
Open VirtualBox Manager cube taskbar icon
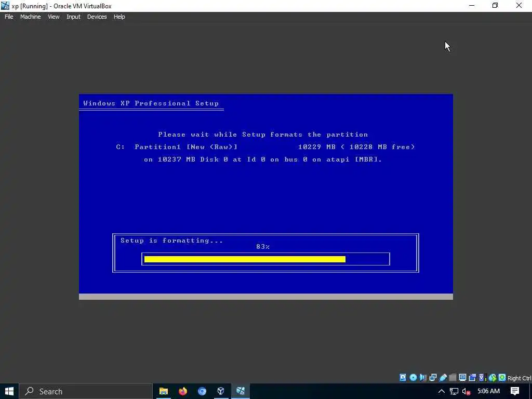[x=221, y=391]
